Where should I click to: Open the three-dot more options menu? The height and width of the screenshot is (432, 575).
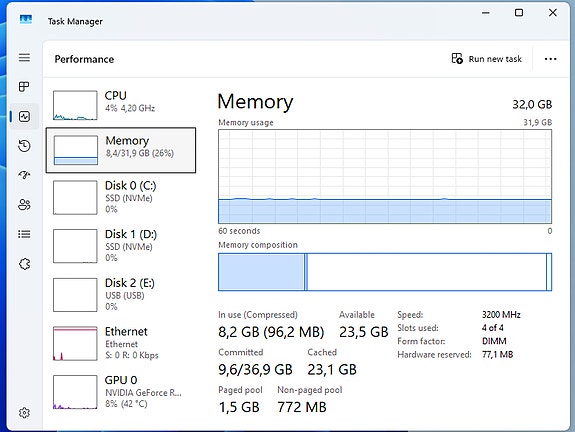tap(550, 59)
